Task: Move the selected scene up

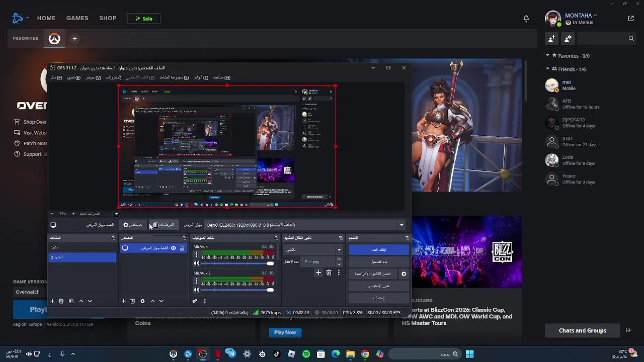Action: pyautogui.click(x=81, y=301)
